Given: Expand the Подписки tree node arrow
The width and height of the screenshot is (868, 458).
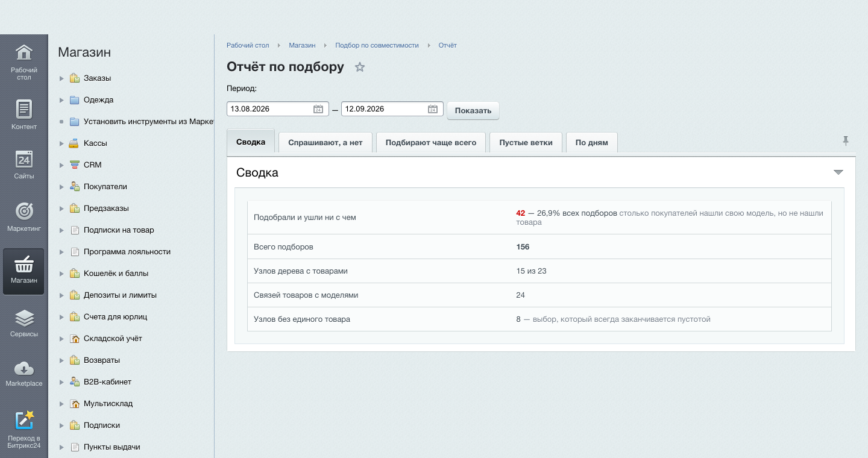Looking at the screenshot, I should (61, 425).
